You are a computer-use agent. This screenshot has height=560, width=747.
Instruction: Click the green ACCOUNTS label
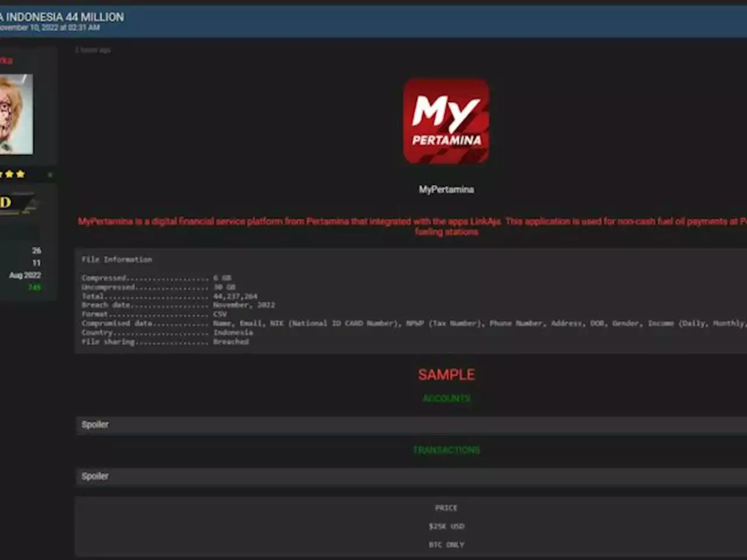coord(446,398)
